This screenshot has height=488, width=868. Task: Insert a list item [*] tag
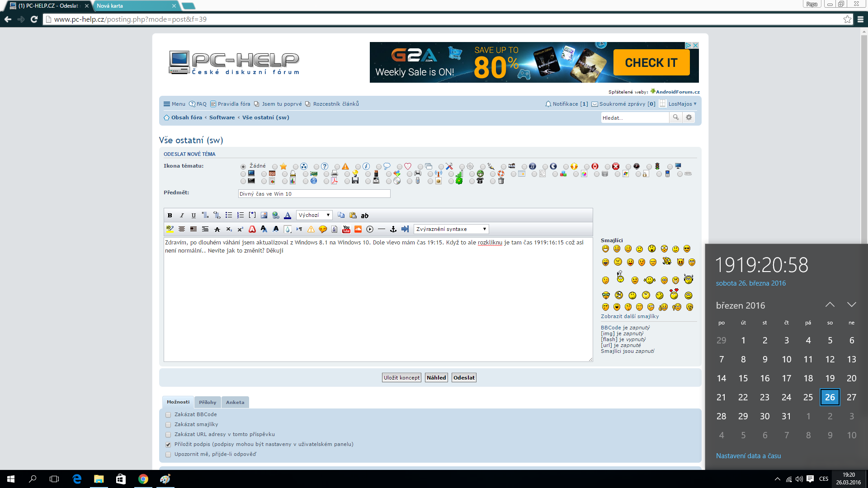point(252,216)
